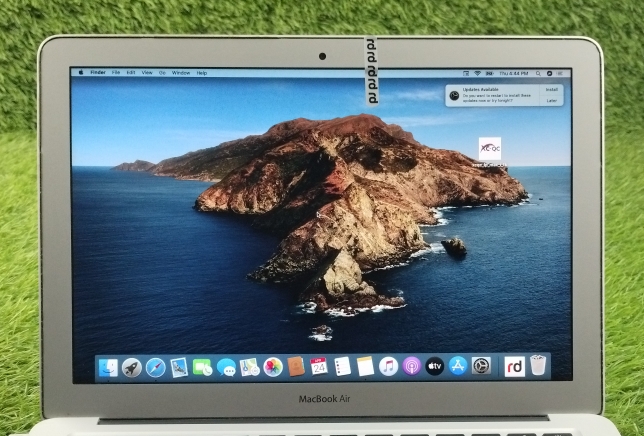Click the Thu 4:44 PM clock
The height and width of the screenshot is (436, 644).
(513, 73)
